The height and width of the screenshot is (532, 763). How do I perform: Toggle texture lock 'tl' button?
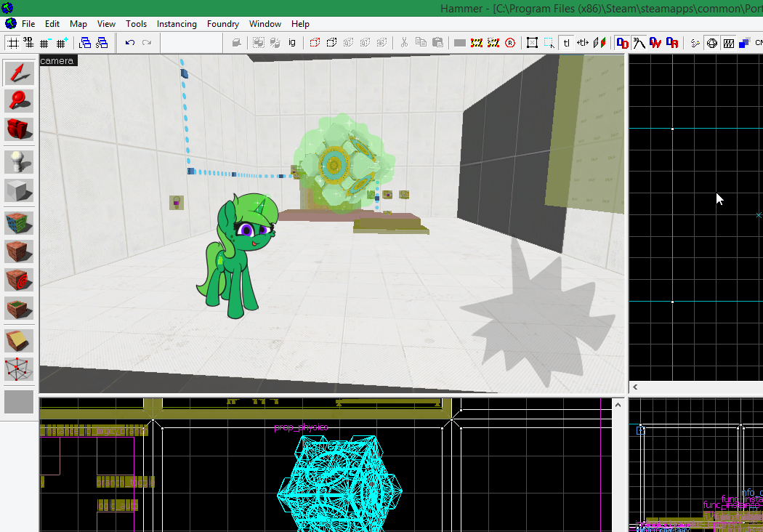566,43
